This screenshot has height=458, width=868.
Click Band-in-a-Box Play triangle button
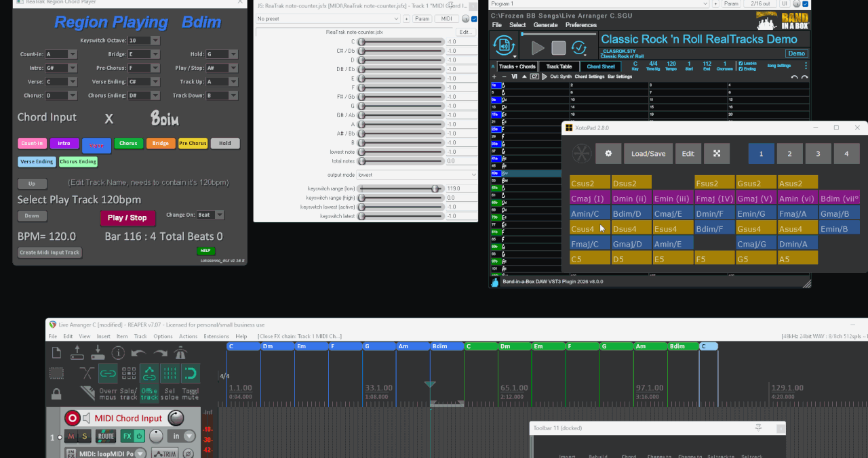click(x=538, y=48)
